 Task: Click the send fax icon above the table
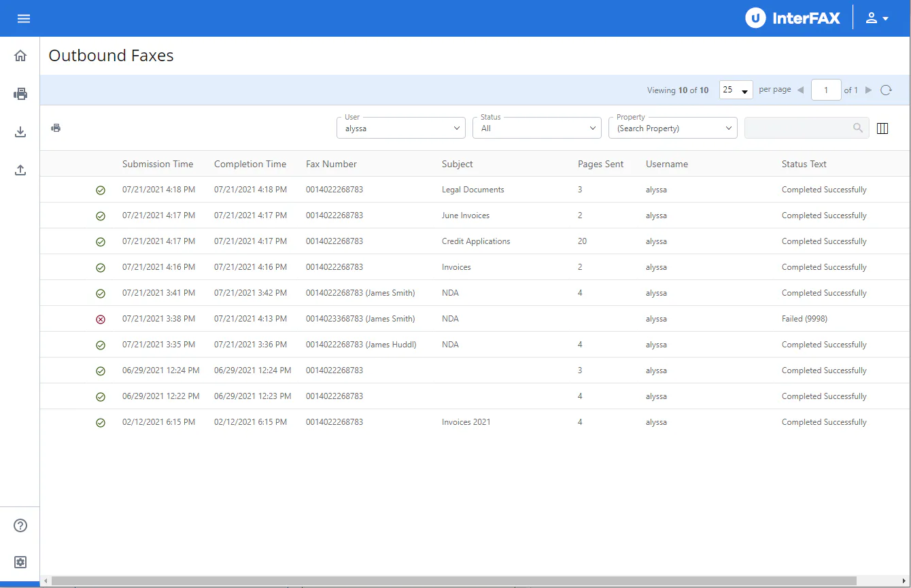(56, 128)
